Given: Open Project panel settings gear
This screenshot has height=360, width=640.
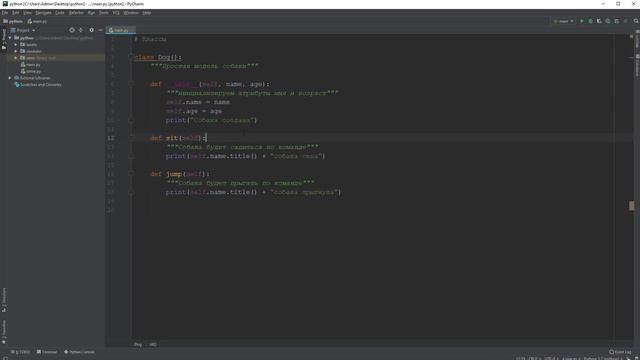Looking at the screenshot, I should coord(91,30).
